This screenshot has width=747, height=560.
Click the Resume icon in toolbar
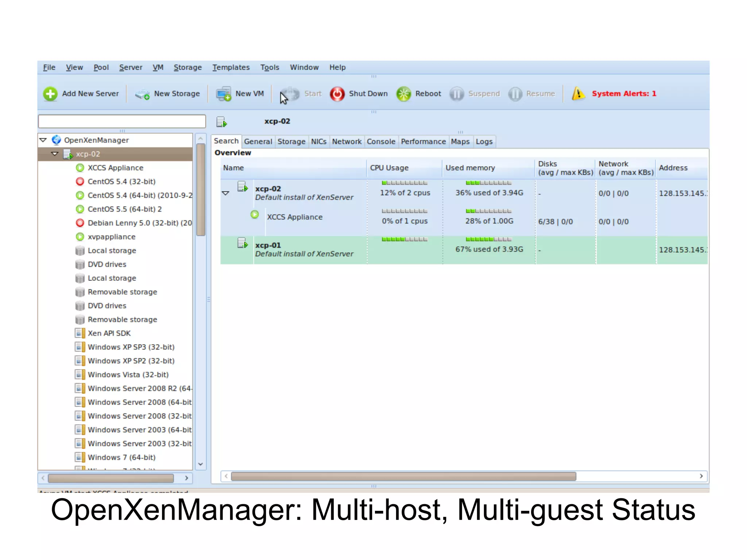(x=515, y=94)
